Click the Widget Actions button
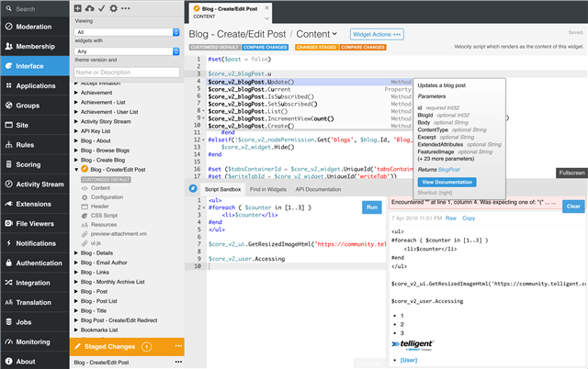The image size is (588, 369). tap(377, 35)
